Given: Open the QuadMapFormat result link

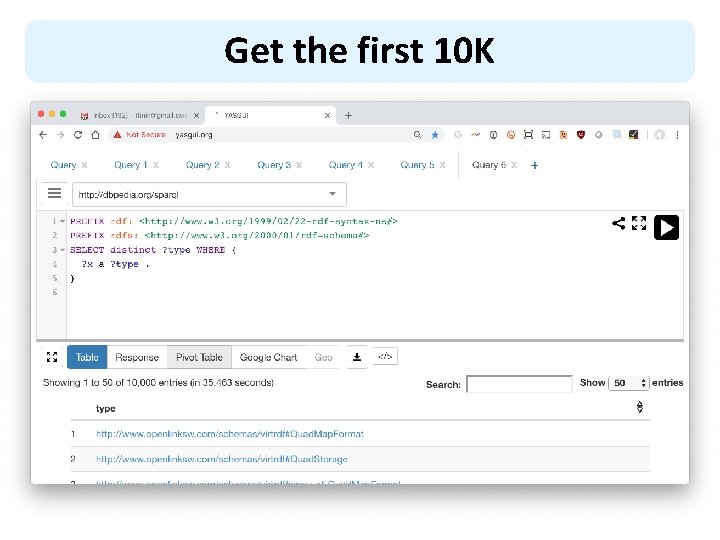Looking at the screenshot, I should [x=230, y=434].
